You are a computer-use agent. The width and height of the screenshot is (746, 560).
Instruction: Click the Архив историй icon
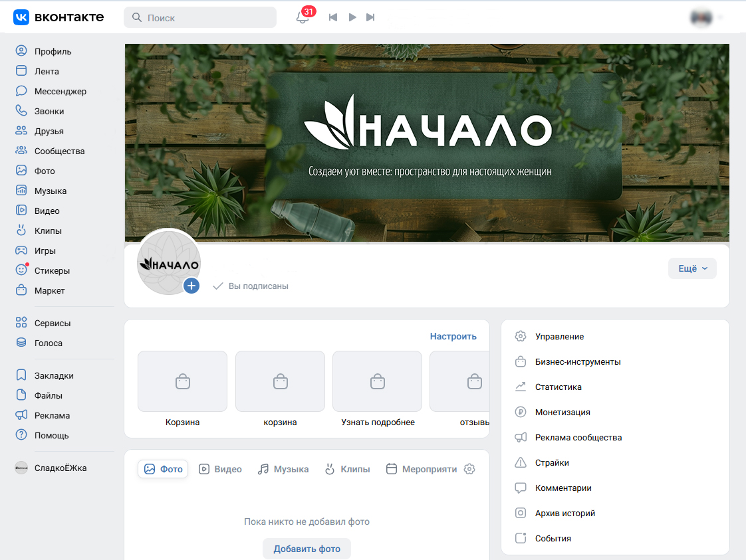521,513
